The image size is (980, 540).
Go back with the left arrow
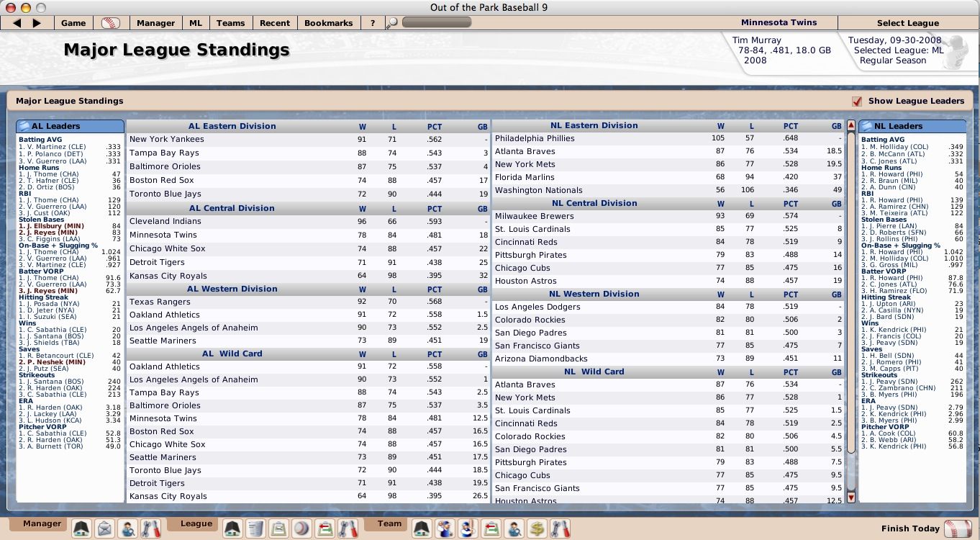(17, 23)
